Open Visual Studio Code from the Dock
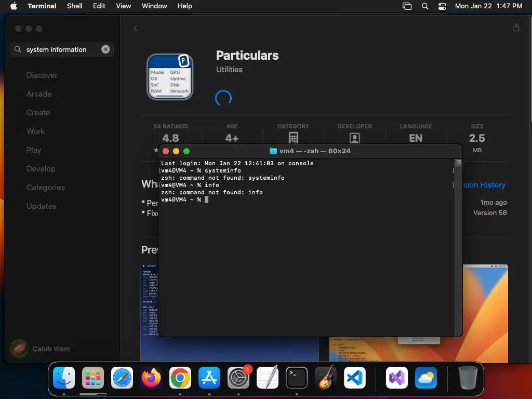The height and width of the screenshot is (399, 532). 355,377
